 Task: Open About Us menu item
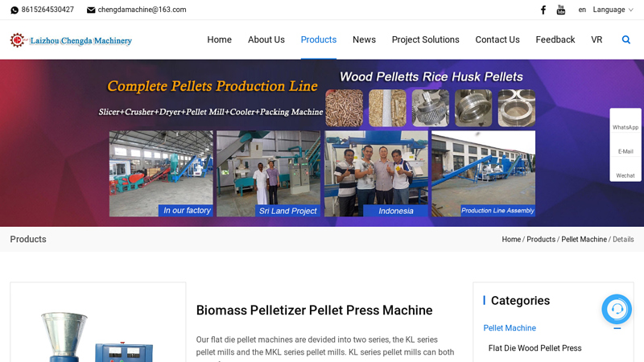tap(266, 39)
